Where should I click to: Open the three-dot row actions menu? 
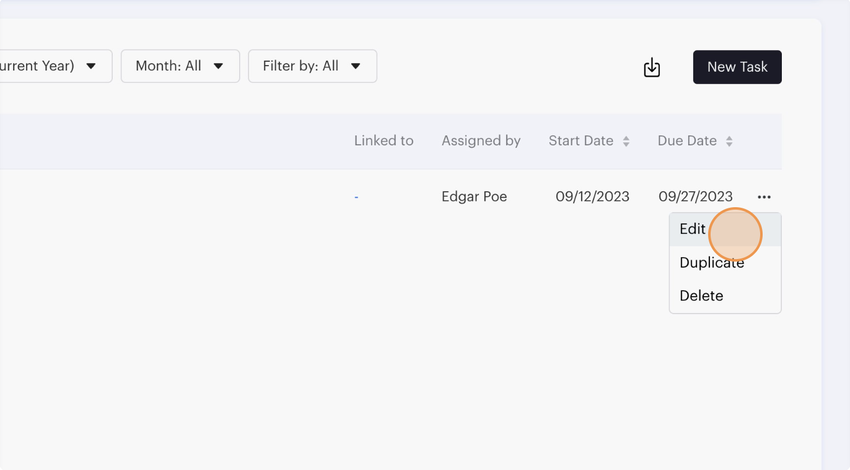tap(764, 197)
